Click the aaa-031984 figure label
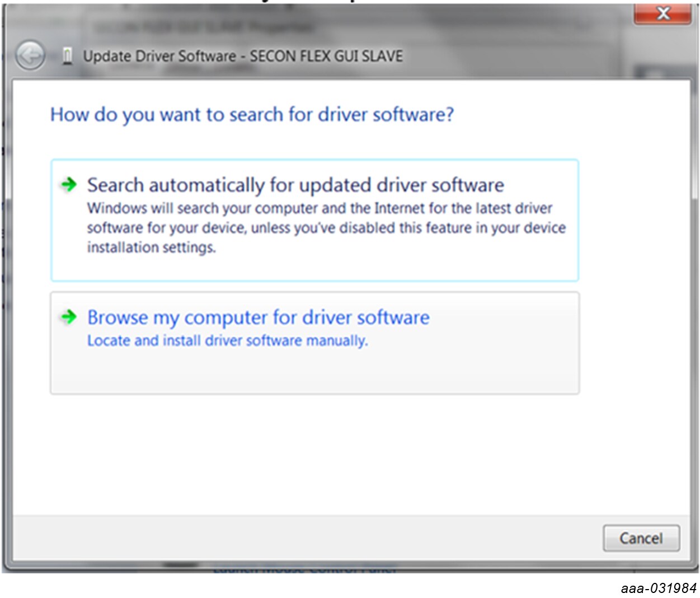 [x=658, y=588]
